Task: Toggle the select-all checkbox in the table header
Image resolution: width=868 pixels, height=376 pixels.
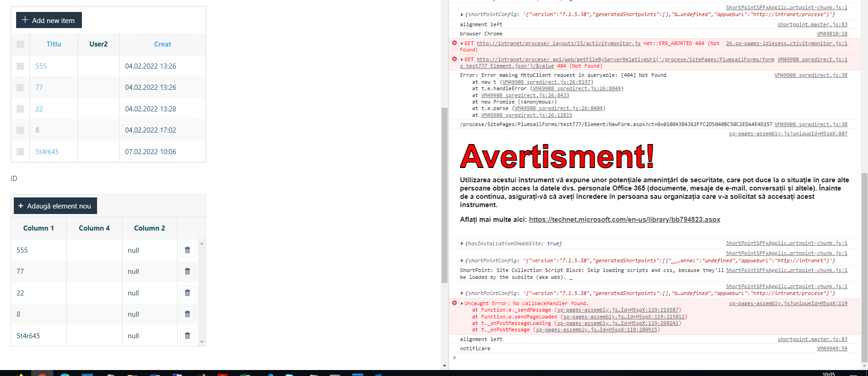Action: pos(20,44)
